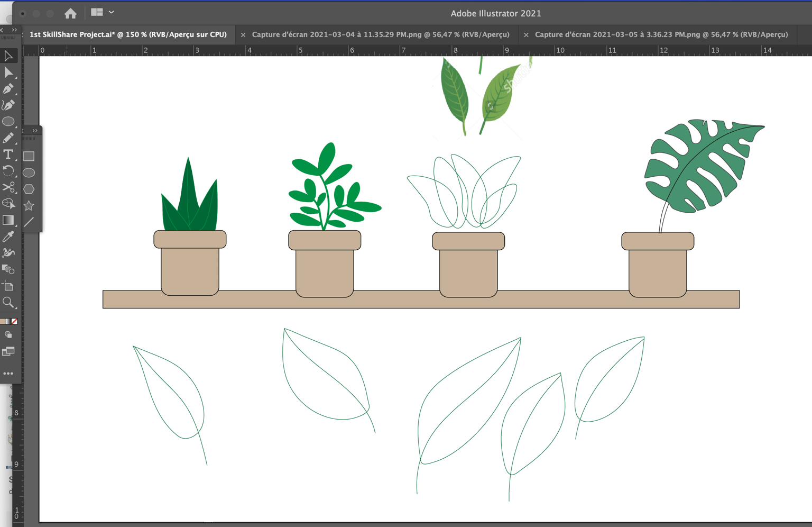Select the Live Paint Bucket tool

coord(8,269)
